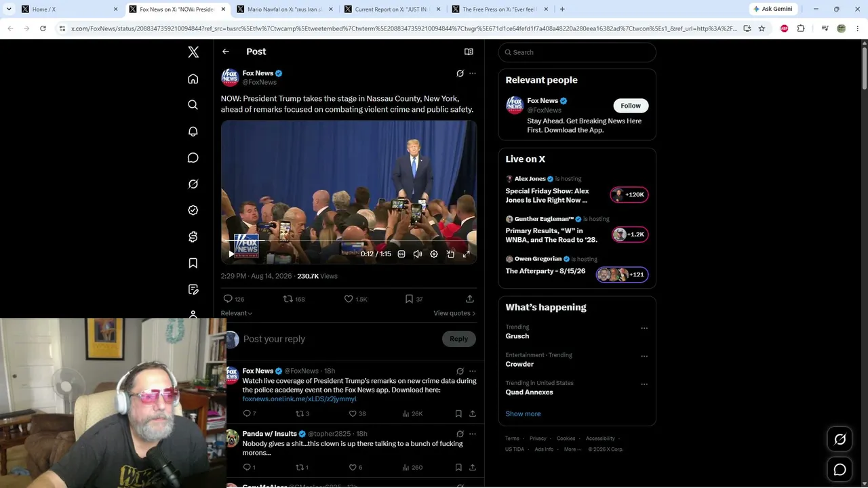
Task: Open foxnews.onelink.me link in the reply
Action: [299, 399]
